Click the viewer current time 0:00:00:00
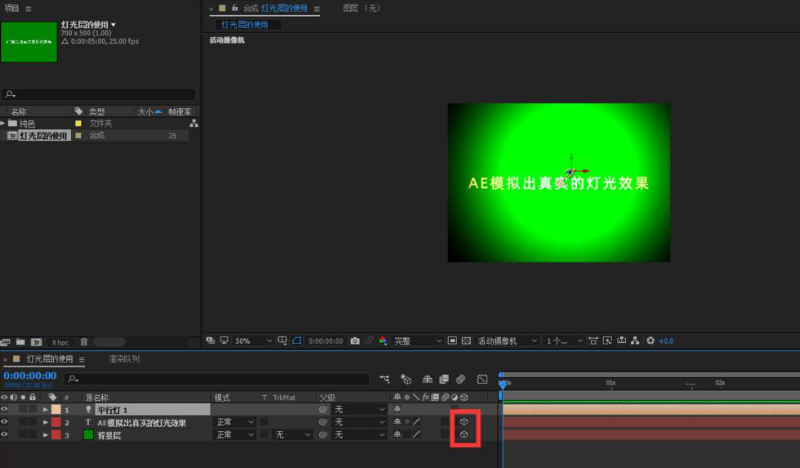The image size is (800, 468). tap(326, 341)
